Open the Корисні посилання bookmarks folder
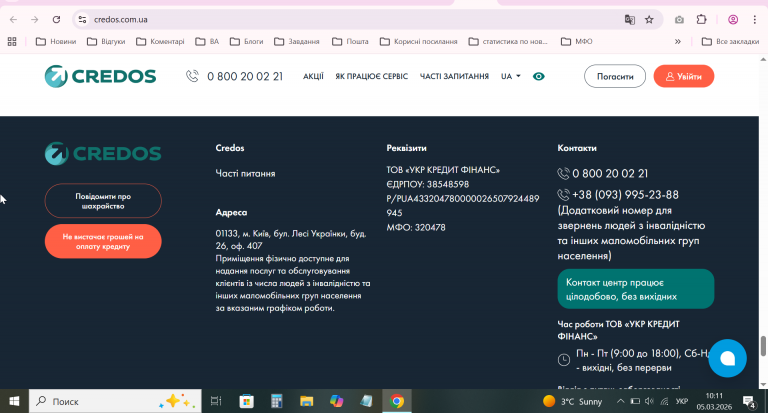Screen dimensions: 768x413 419,42
